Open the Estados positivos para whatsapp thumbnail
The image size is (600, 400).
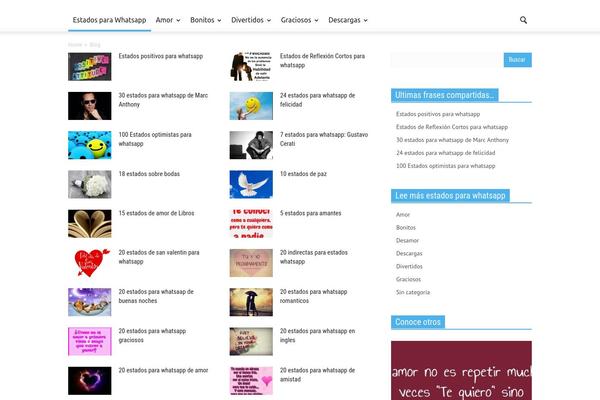coord(89,67)
